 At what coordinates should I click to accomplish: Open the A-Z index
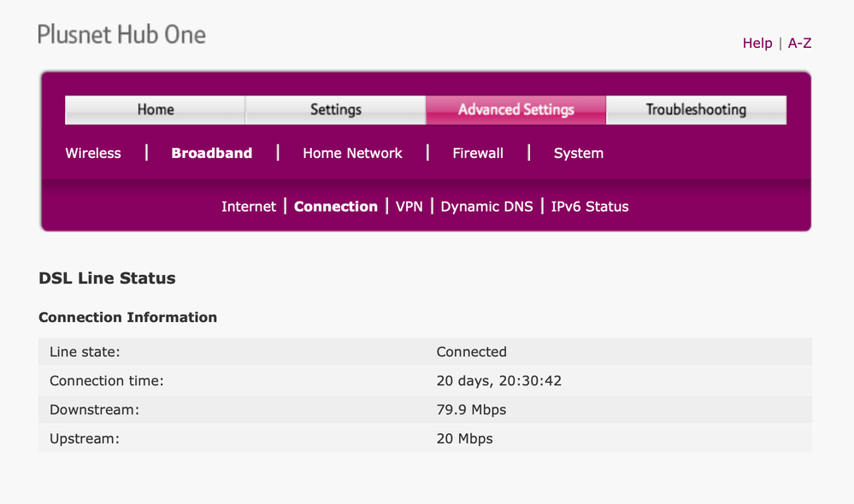click(x=799, y=43)
